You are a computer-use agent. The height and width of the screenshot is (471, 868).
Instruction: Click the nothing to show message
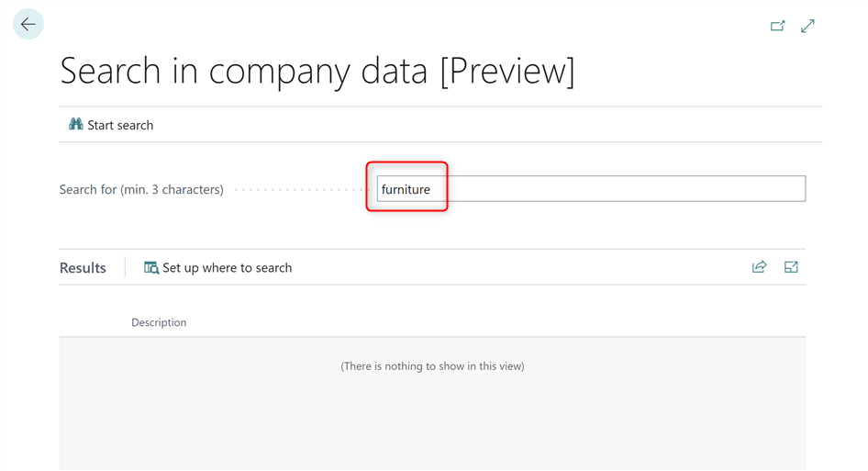point(432,366)
